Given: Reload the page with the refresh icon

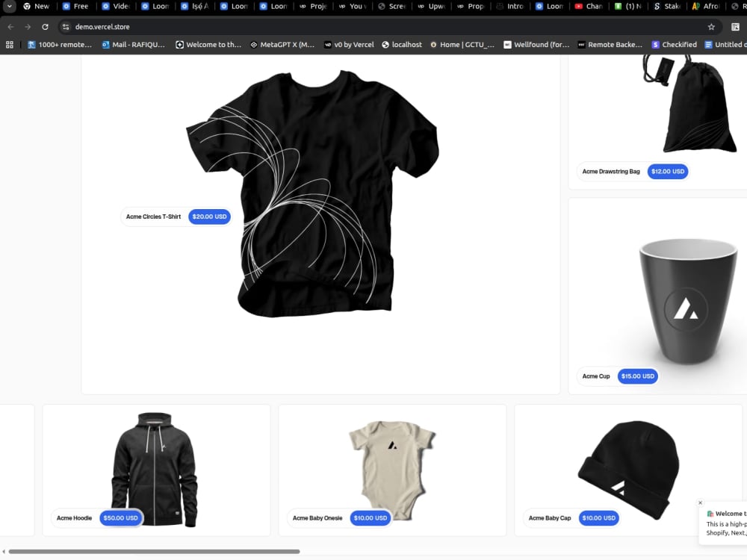Looking at the screenshot, I should (45, 27).
